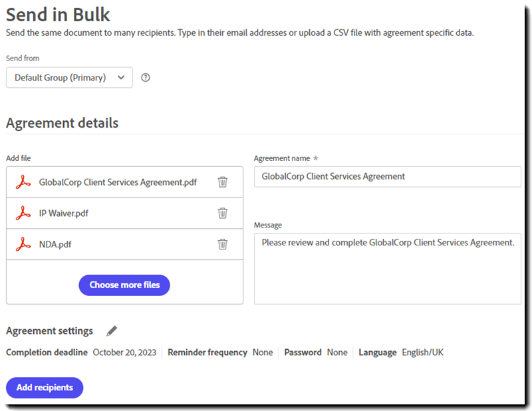Viewport: 532px width, 411px height.
Task: Click the Reminder frequency None value
Action: pyautogui.click(x=263, y=352)
